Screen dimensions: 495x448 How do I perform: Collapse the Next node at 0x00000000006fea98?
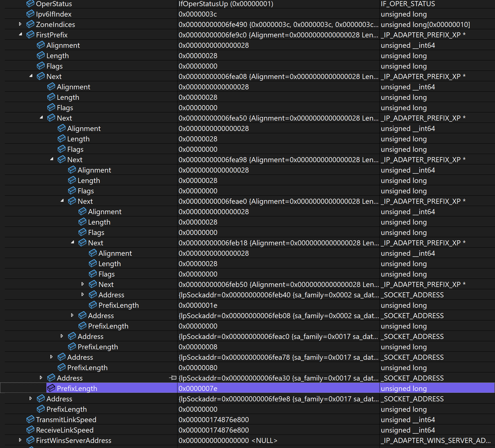51,159
